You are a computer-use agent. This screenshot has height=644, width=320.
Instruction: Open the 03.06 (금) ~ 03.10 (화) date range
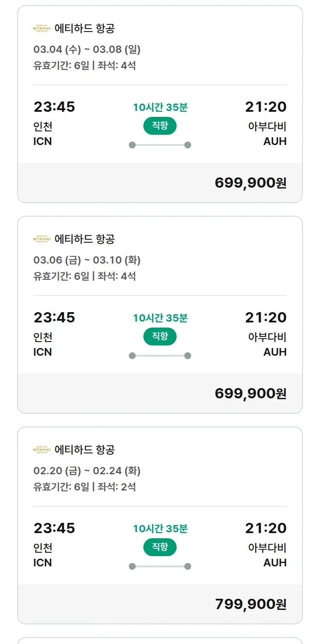click(87, 260)
